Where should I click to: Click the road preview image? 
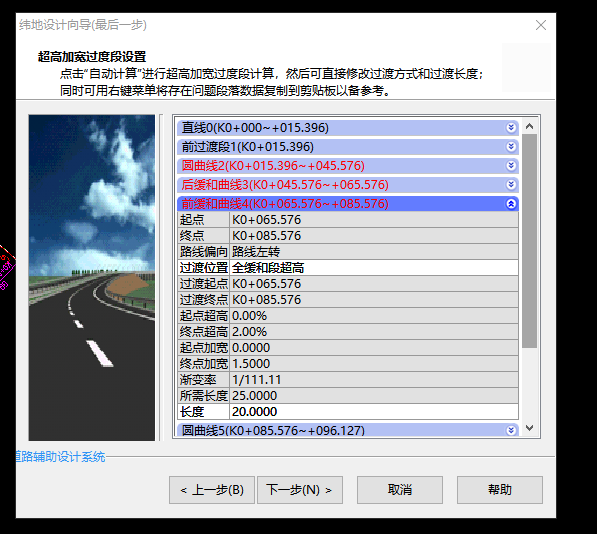(92, 278)
